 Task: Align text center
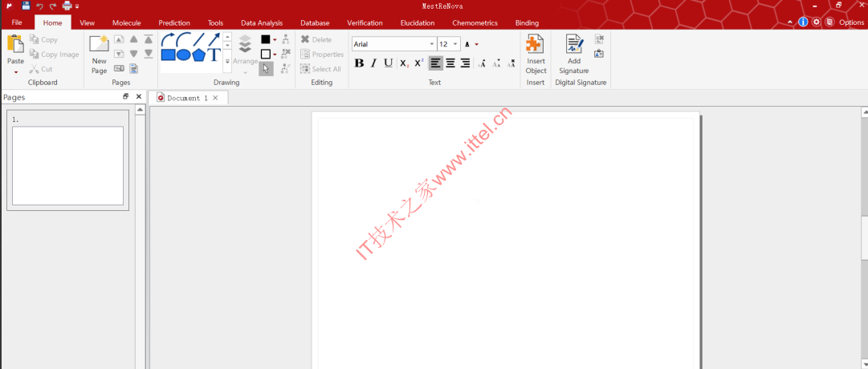450,63
